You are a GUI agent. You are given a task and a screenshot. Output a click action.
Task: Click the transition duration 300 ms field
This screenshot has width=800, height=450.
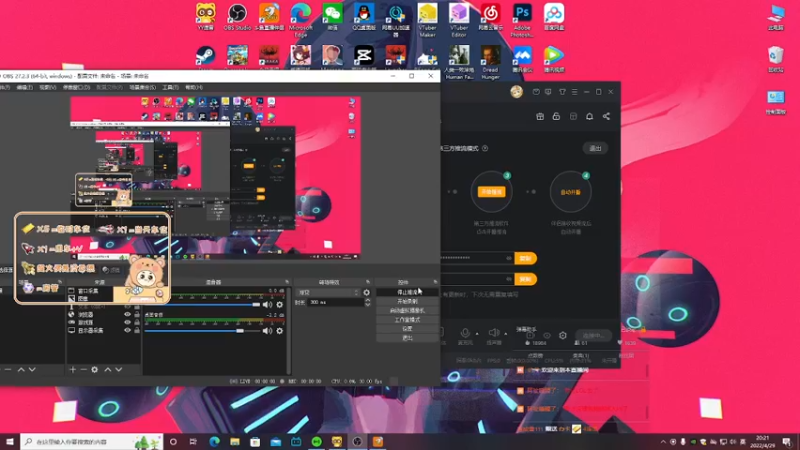tap(335, 303)
